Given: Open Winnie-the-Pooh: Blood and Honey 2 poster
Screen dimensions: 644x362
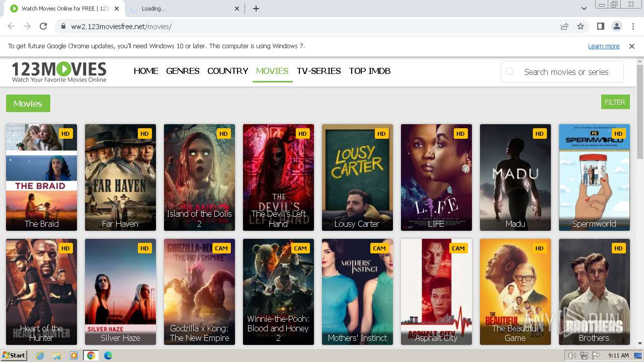Looking at the screenshot, I should point(278,292).
